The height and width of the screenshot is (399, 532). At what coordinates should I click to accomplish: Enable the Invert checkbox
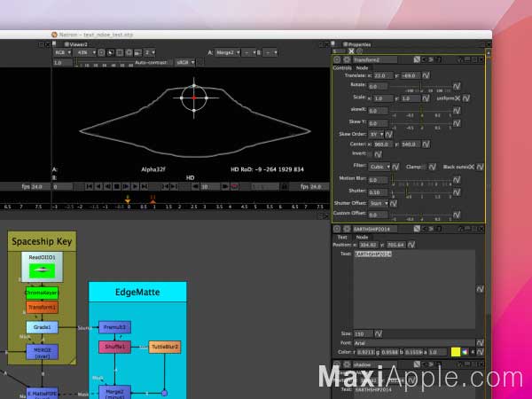(x=370, y=154)
